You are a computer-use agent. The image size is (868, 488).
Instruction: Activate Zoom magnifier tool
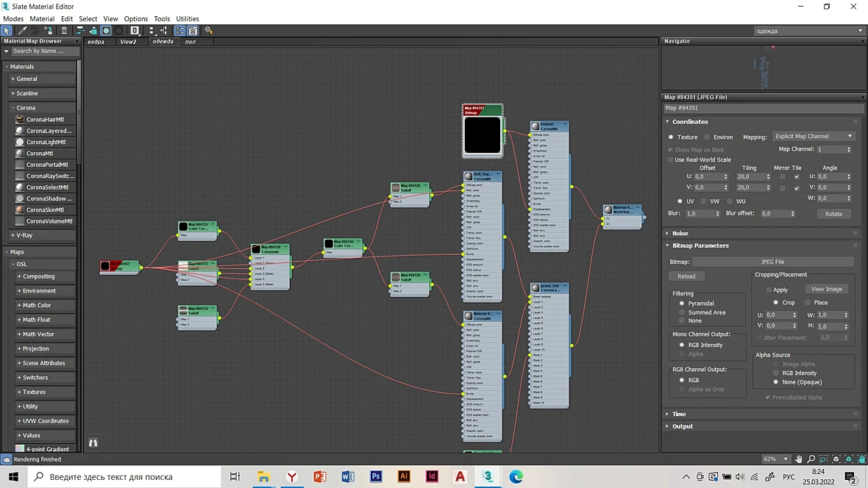click(x=811, y=459)
